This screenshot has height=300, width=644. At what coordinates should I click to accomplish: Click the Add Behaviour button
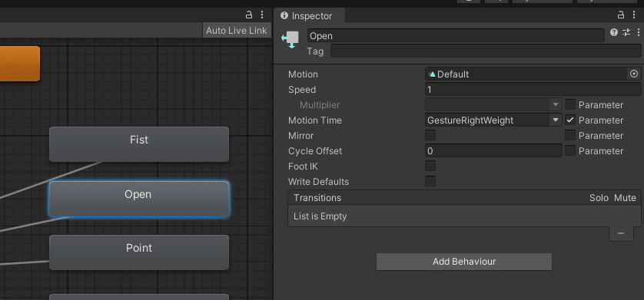tap(464, 262)
